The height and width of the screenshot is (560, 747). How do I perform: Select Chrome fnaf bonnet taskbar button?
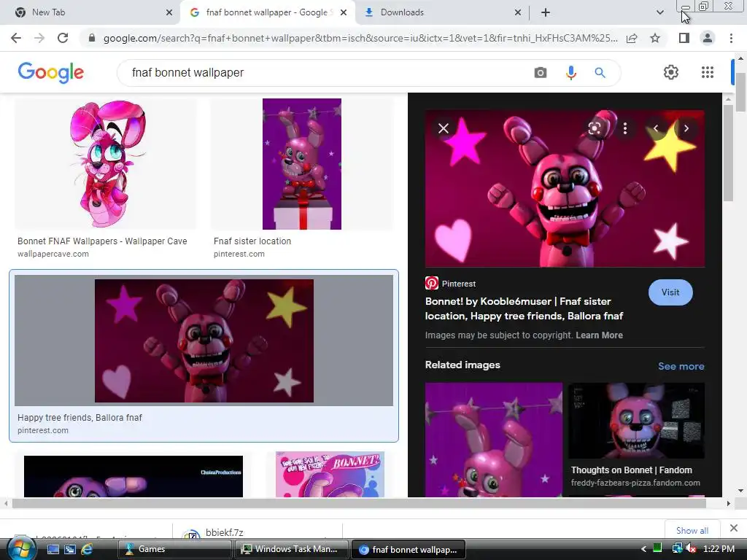[x=409, y=549]
